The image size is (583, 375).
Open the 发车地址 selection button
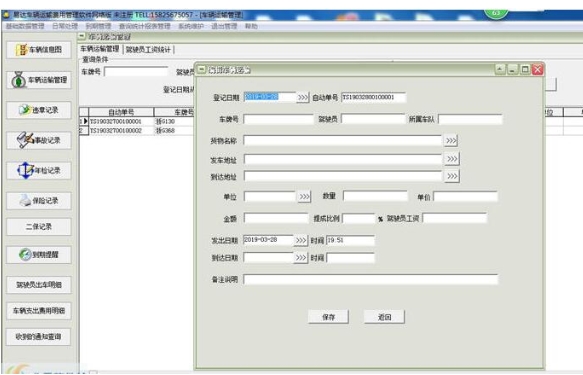(452, 159)
